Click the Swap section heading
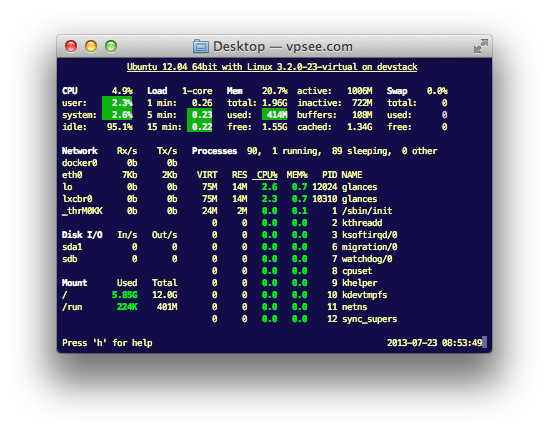This screenshot has height=432, width=549. click(x=397, y=91)
